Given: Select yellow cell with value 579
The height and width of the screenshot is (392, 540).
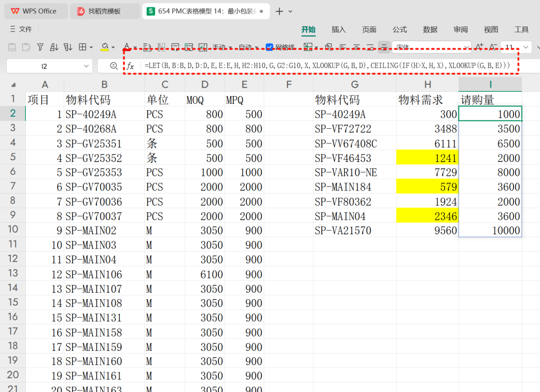Looking at the screenshot, I should 427,186.
